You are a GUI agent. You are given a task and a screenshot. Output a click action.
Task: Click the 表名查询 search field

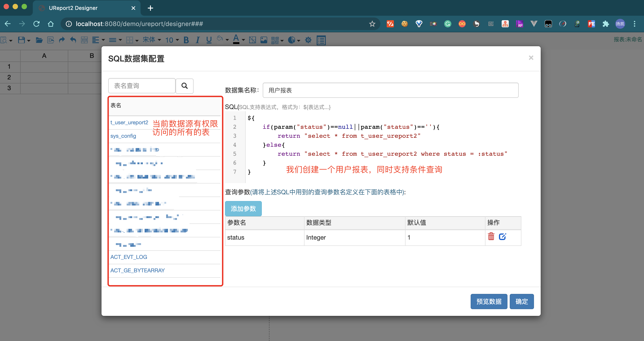click(142, 86)
